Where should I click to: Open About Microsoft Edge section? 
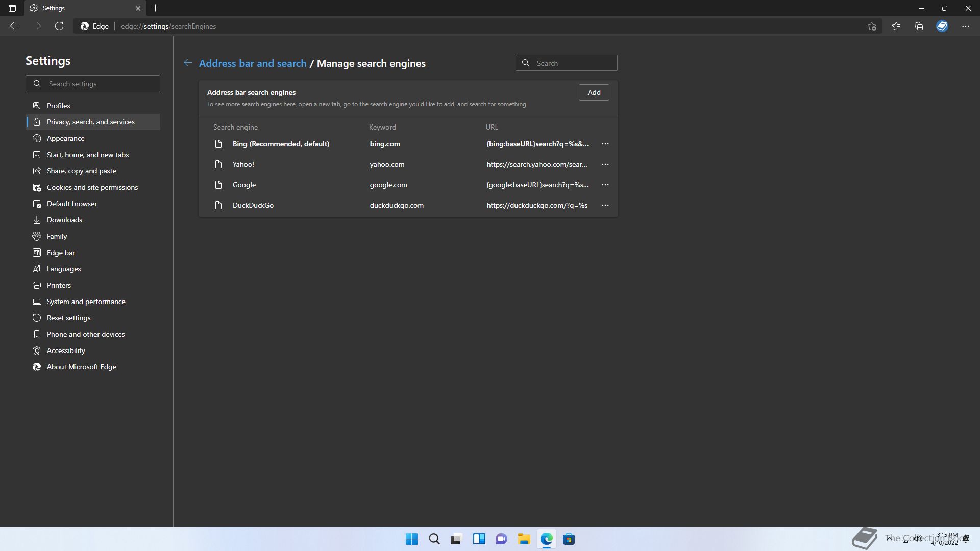(93, 367)
